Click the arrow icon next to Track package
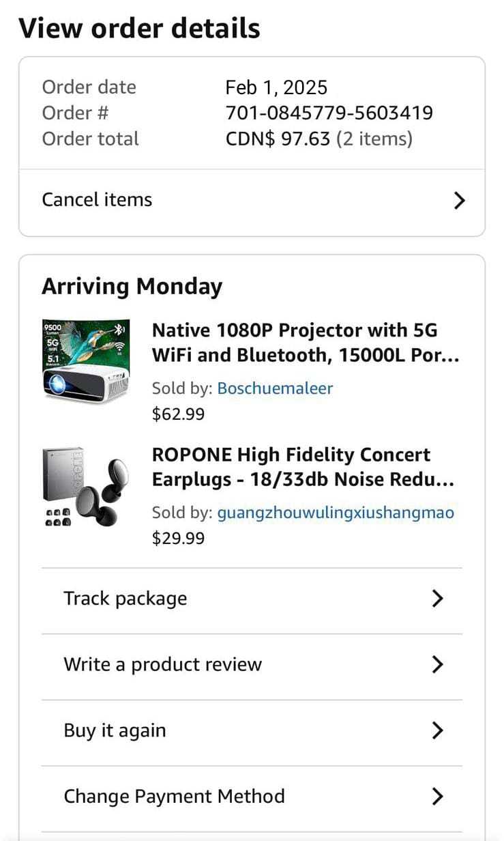Image resolution: width=504 pixels, height=841 pixels. pyautogui.click(x=438, y=599)
